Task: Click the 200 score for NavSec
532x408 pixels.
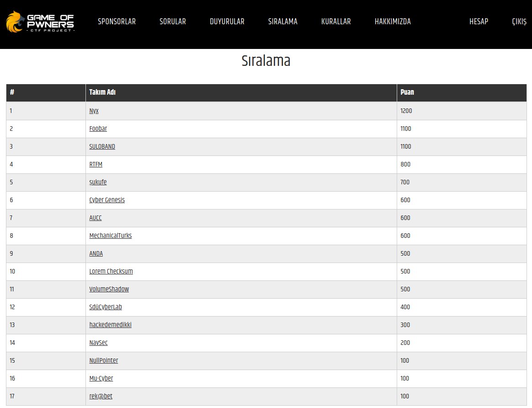Action: 462,343
